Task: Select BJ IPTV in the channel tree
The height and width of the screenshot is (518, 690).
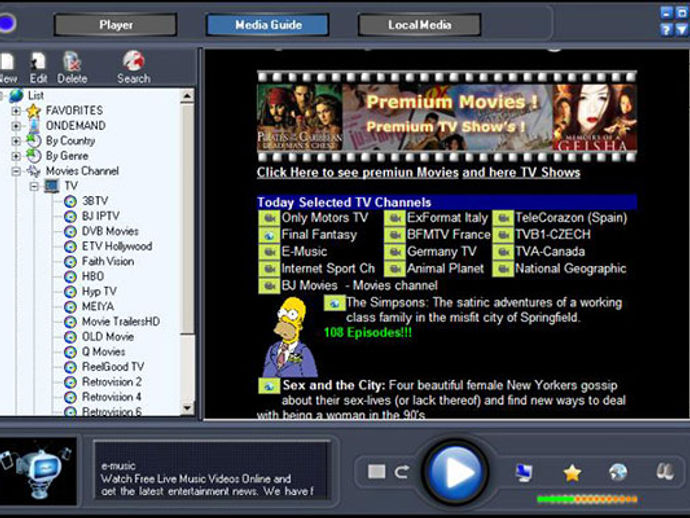Action: click(100, 216)
